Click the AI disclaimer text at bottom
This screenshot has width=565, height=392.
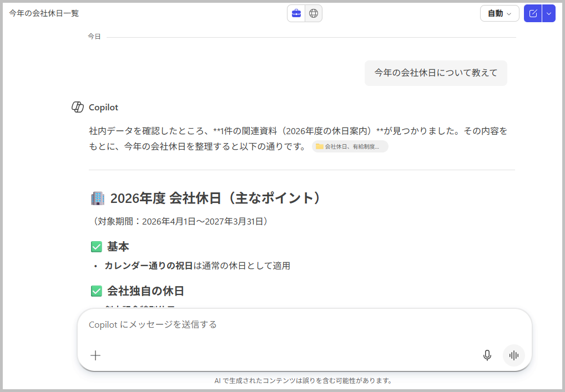pos(304,380)
